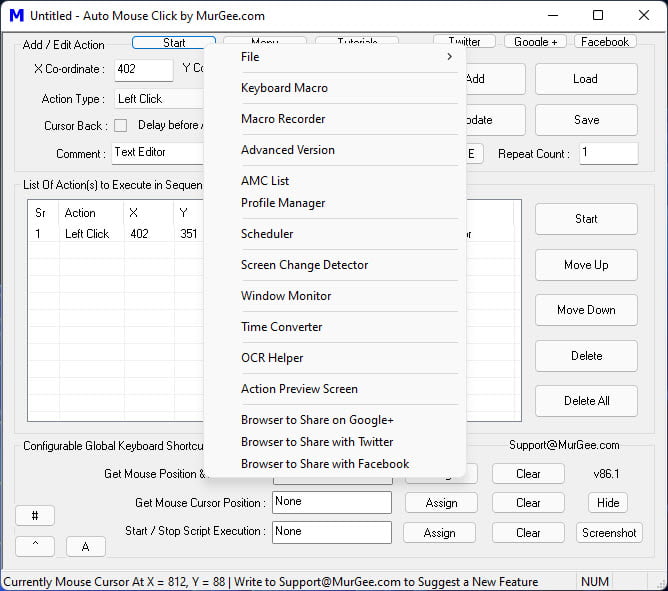Clear the Start / Stop Script Execution shortcut
The width and height of the screenshot is (668, 591).
coord(528,533)
